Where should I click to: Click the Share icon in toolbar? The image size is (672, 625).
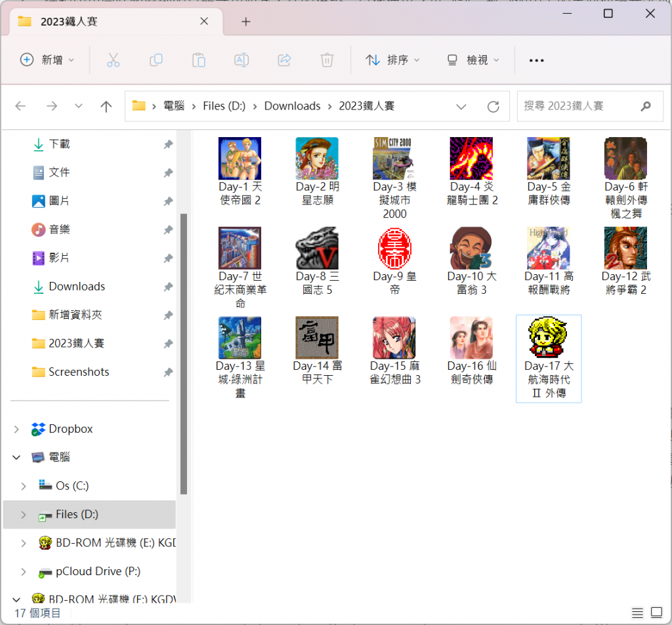point(285,60)
